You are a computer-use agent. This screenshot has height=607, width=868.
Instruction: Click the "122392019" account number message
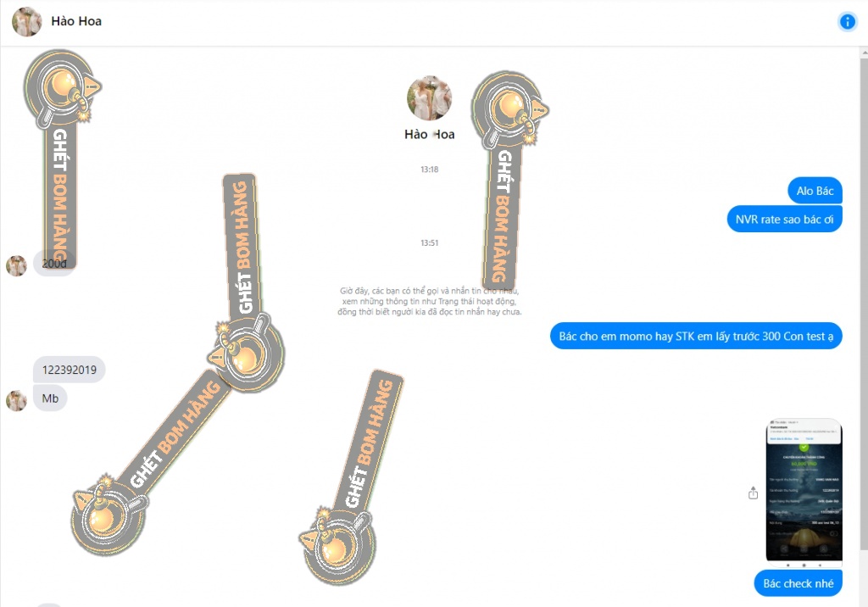coord(70,370)
